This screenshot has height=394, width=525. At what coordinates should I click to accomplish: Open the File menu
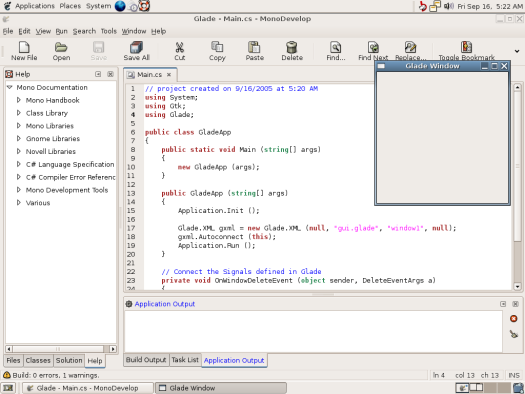coord(8,31)
